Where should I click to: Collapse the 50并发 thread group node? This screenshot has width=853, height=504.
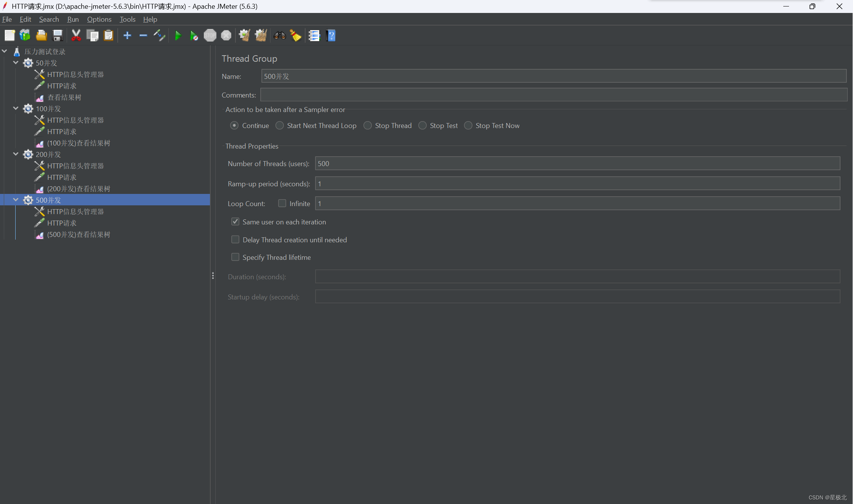pos(16,63)
